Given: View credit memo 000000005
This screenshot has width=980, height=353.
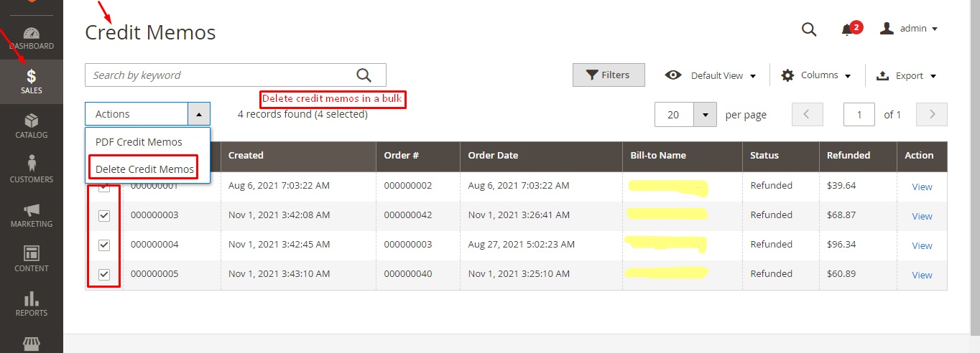Looking at the screenshot, I should pos(922,275).
